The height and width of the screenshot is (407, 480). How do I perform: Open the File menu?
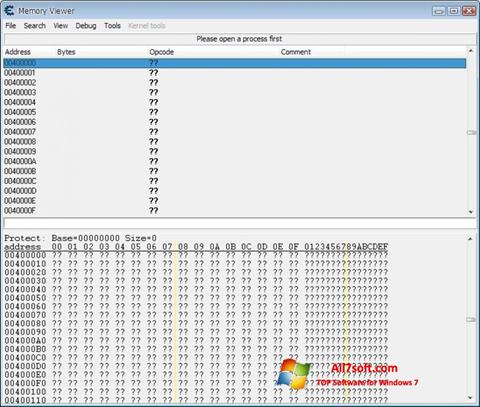coord(11,26)
